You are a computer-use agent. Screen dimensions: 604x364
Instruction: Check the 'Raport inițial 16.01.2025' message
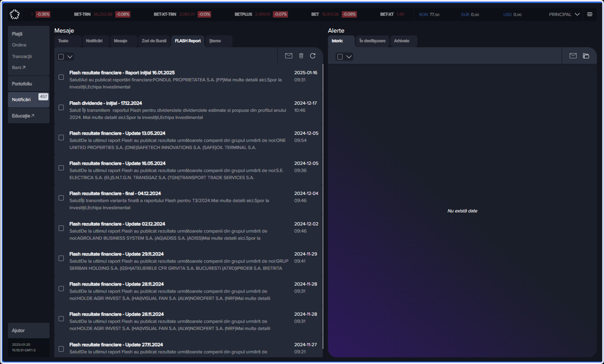61,77
